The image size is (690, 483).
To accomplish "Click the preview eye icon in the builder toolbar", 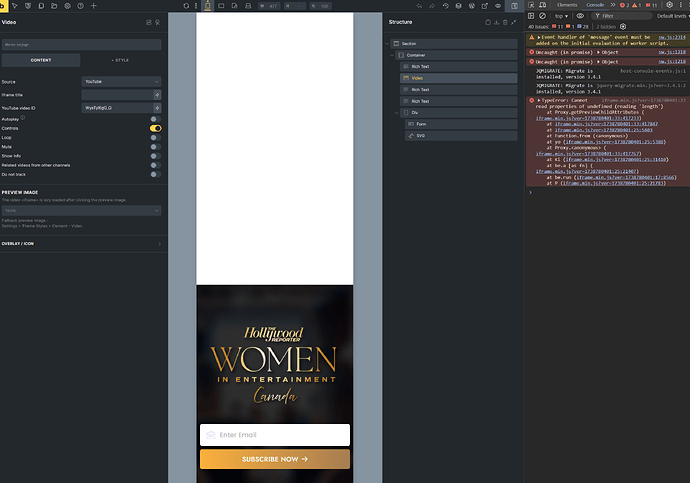I will (498, 6).
